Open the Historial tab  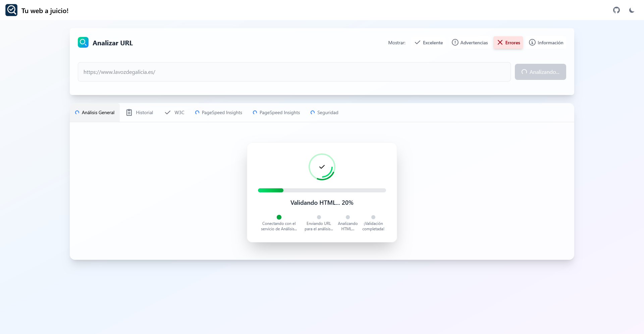click(x=140, y=112)
